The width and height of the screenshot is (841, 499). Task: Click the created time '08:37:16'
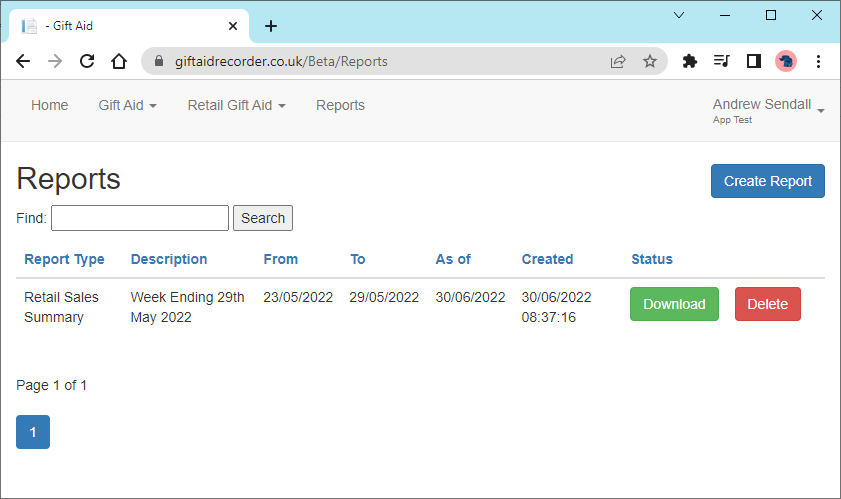coord(549,317)
